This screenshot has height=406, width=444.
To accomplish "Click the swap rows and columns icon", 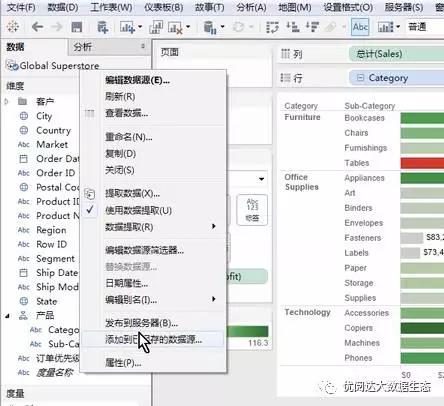I will [273, 27].
